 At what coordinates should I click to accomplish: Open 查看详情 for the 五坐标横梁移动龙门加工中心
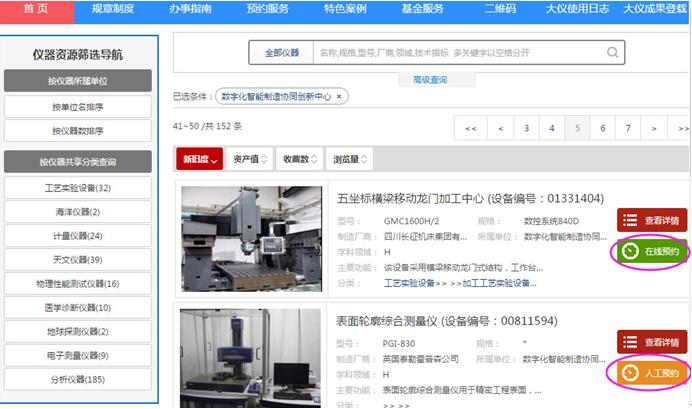652,220
